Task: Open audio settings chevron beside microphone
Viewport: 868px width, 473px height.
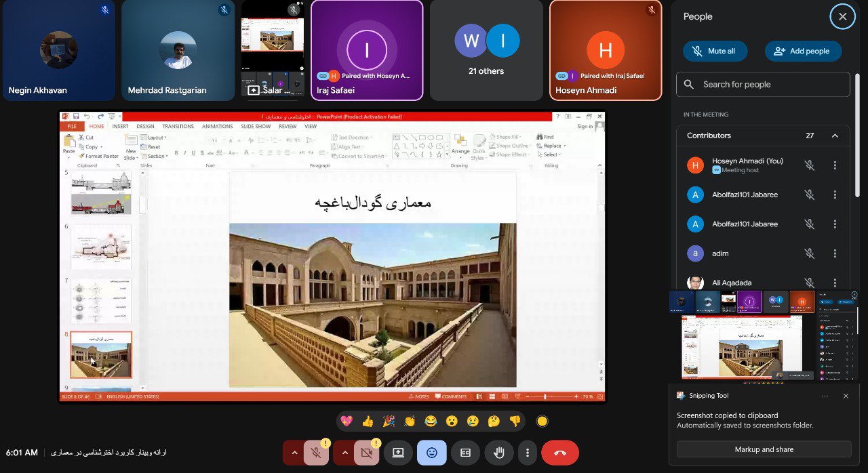Action: tap(294, 453)
